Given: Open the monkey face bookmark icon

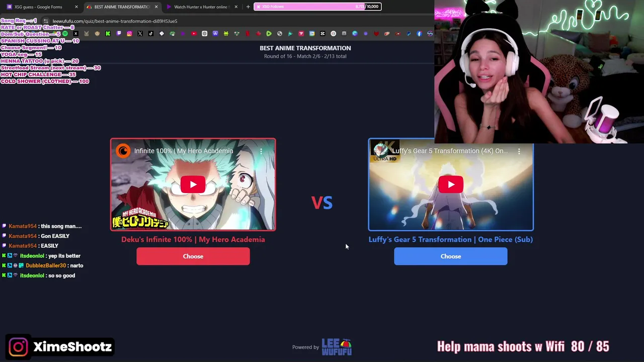Looking at the screenshot, I should [97, 34].
